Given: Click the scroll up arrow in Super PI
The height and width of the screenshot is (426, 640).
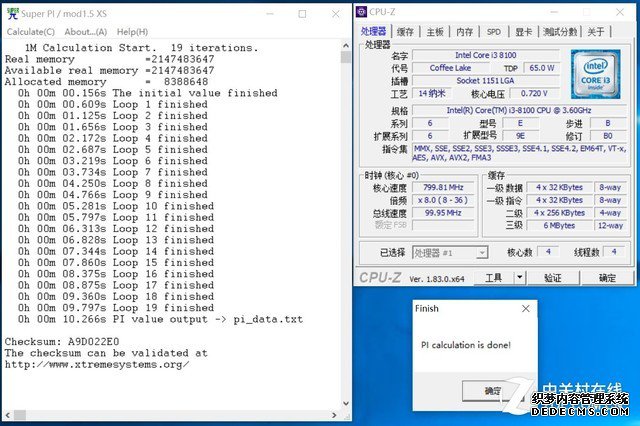Looking at the screenshot, I should coord(346,45).
